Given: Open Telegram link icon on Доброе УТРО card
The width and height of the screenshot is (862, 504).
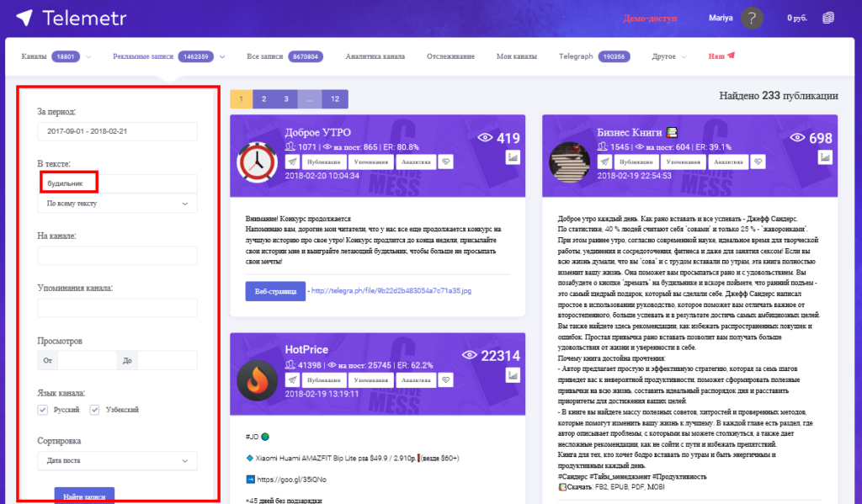Looking at the screenshot, I should pos(292,160).
